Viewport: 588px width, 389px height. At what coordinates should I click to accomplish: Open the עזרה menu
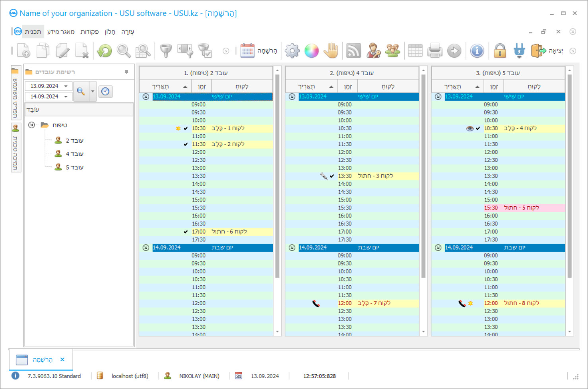pos(128,32)
